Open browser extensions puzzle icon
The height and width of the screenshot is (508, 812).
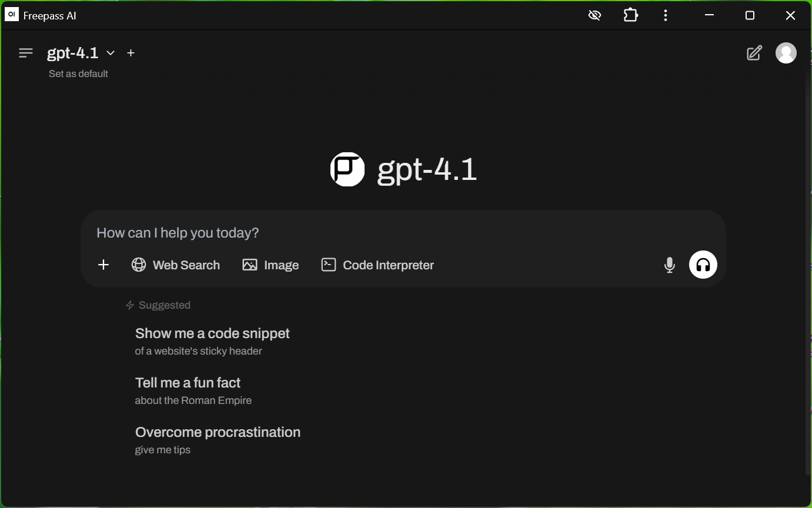click(x=631, y=15)
